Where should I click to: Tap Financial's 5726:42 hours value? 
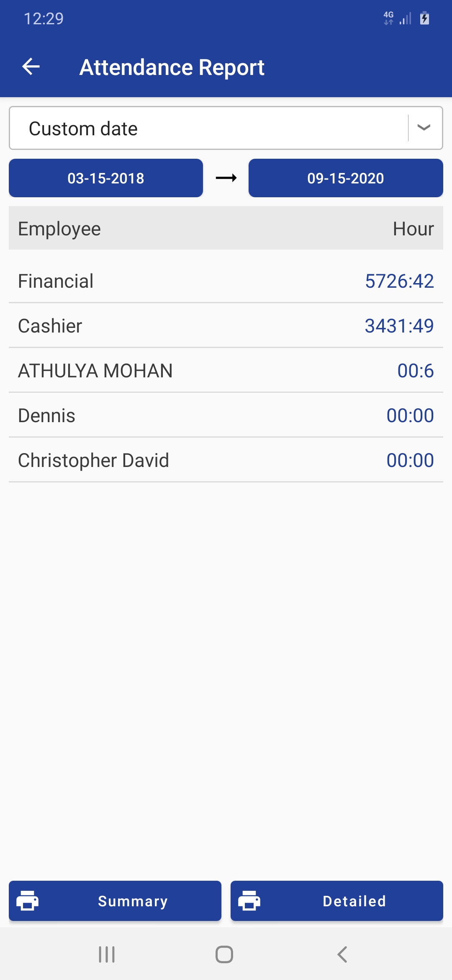click(x=399, y=281)
